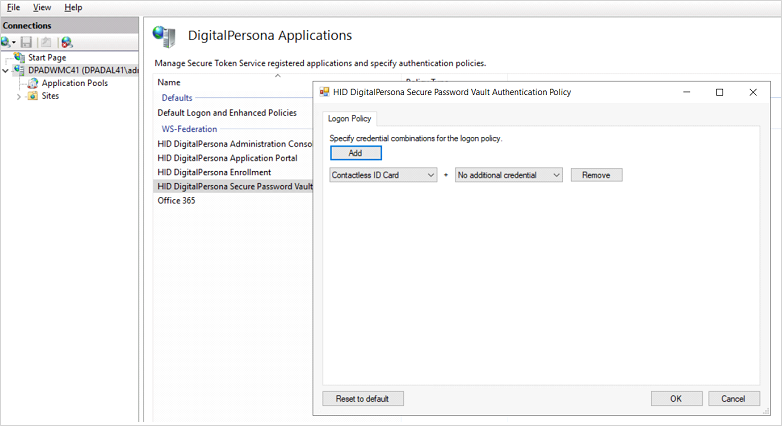Click the Start Page tree icon
Image resolution: width=782 pixels, height=426 pixels.
pyautogui.click(x=20, y=57)
